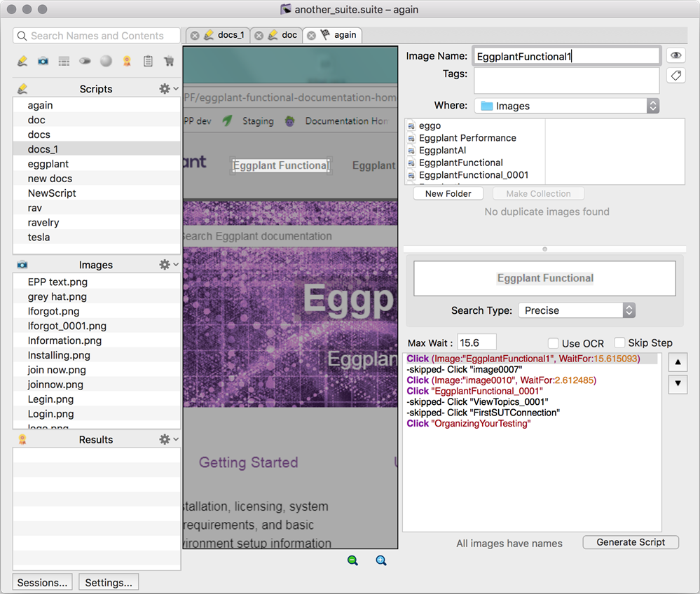Select the tesla script
Viewport: 700px width, 594px height.
(97, 237)
